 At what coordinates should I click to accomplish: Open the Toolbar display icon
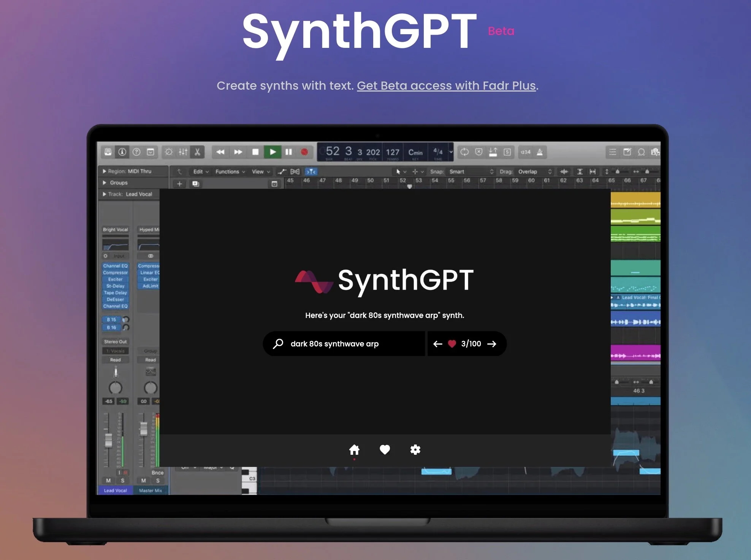pos(151,152)
